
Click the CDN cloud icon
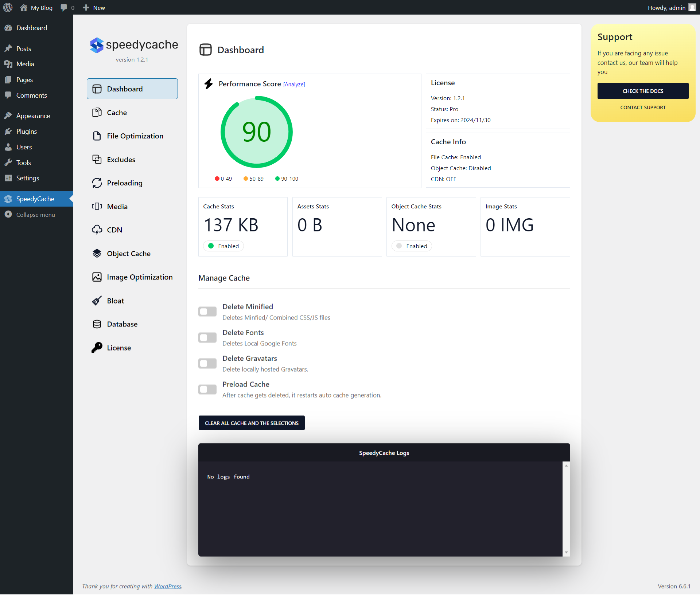click(97, 230)
